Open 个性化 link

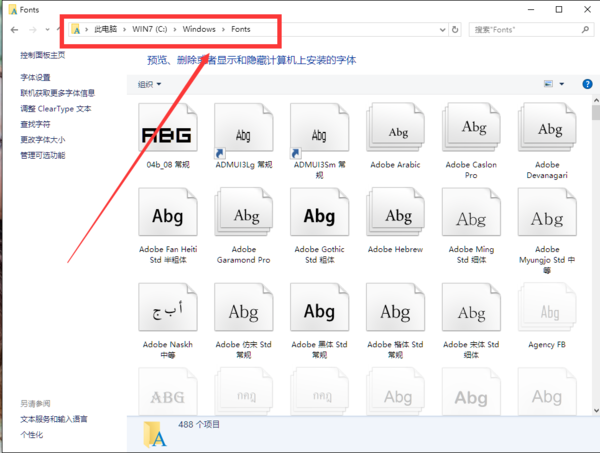tap(31, 435)
